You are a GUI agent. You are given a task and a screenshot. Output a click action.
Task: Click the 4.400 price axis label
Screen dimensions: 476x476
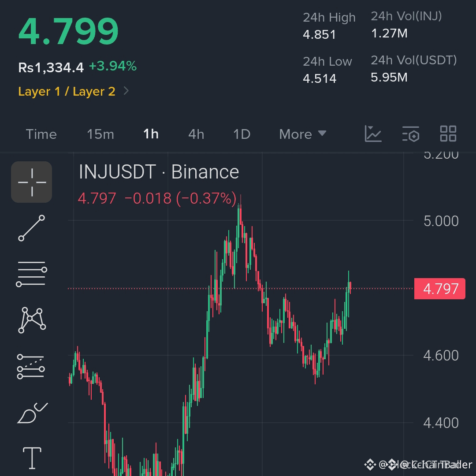441,423
